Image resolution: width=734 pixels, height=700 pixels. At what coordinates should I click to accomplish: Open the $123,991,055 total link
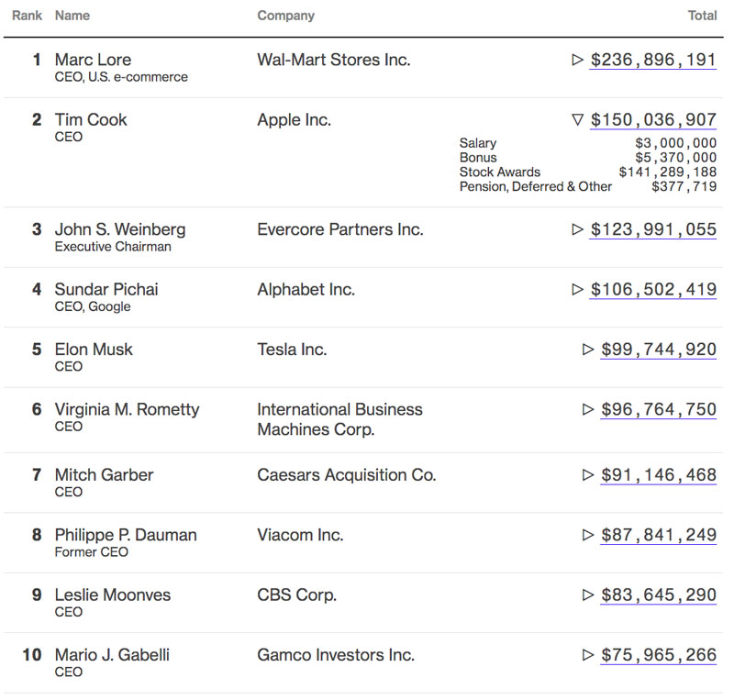653,229
